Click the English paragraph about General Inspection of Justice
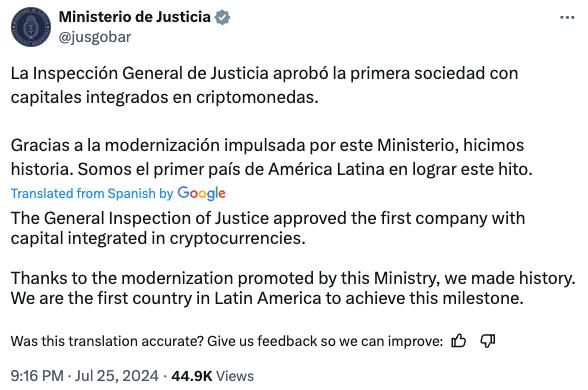This screenshot has width=588, height=390. tap(268, 228)
